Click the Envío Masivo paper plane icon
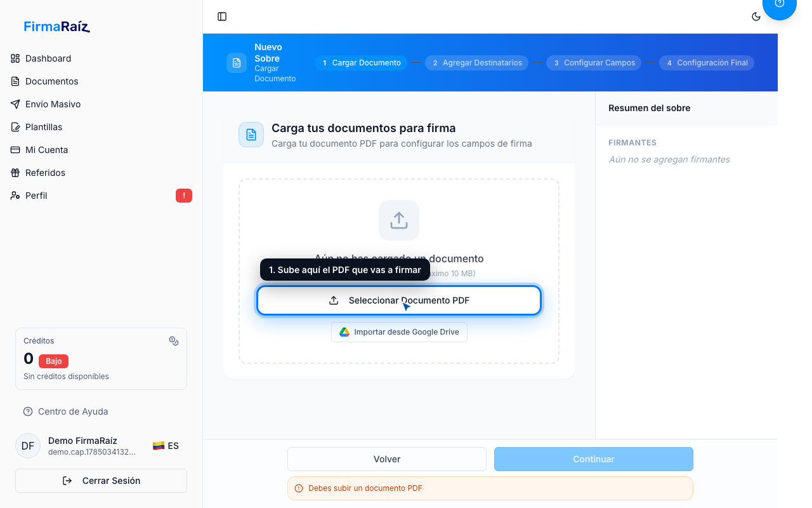812x508 pixels. click(x=15, y=104)
